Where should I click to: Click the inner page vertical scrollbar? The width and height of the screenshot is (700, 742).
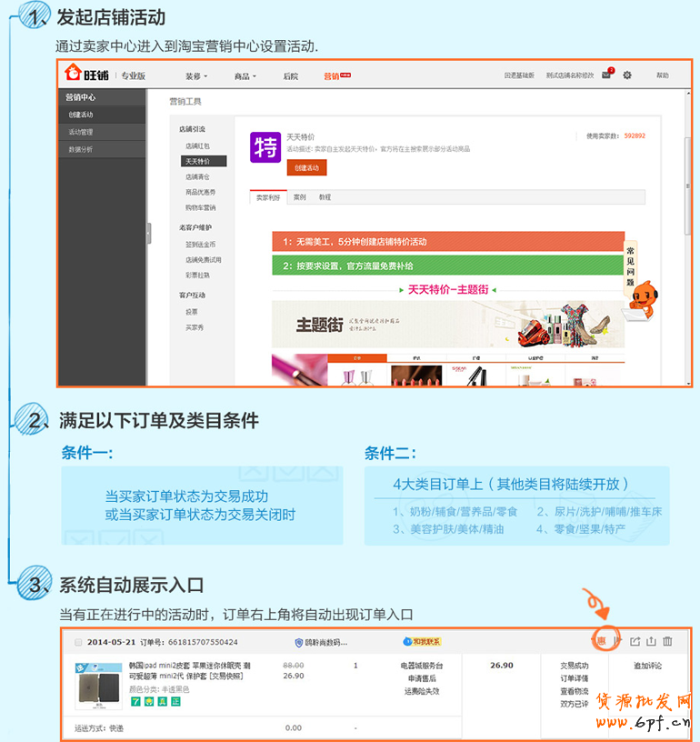(688, 185)
